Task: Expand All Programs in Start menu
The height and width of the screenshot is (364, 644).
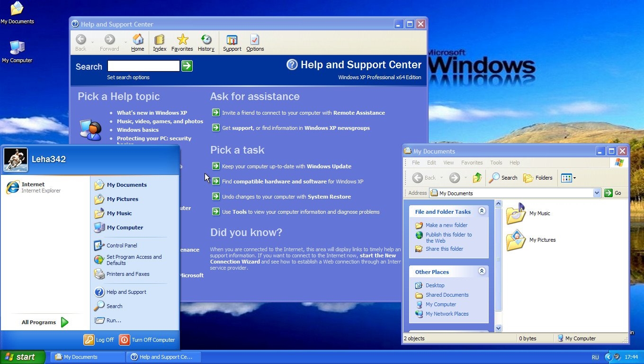Action: (45, 322)
